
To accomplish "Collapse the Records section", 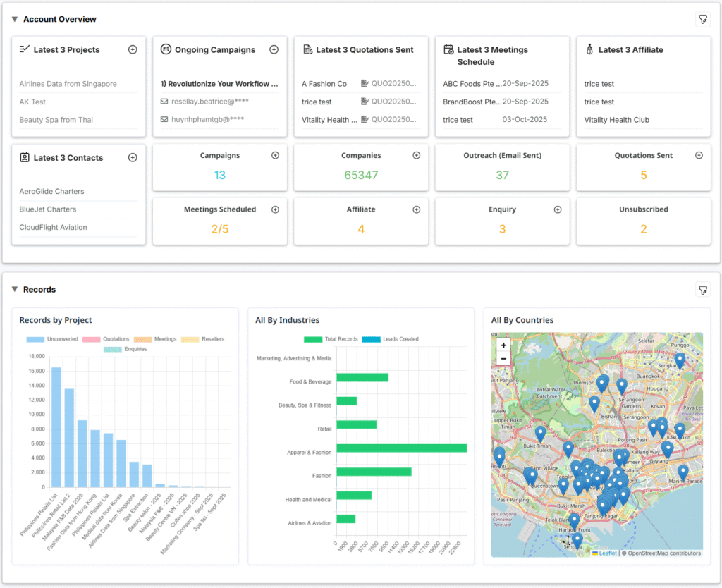I will pyautogui.click(x=15, y=290).
